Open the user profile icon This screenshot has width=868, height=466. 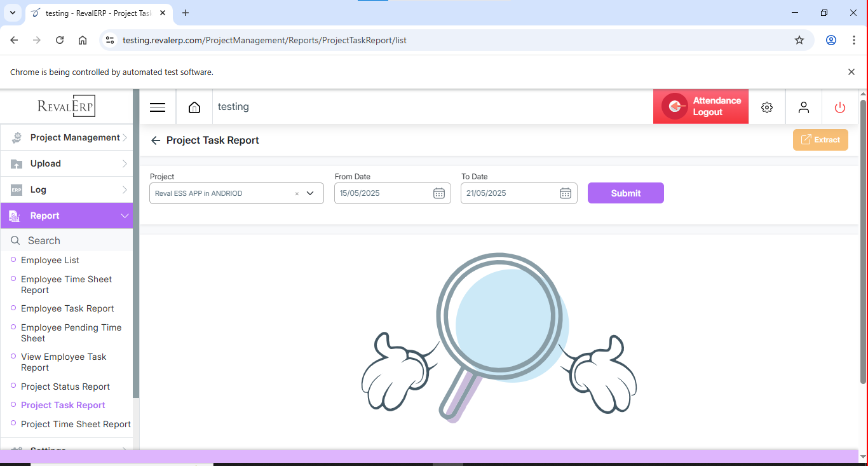click(x=804, y=107)
